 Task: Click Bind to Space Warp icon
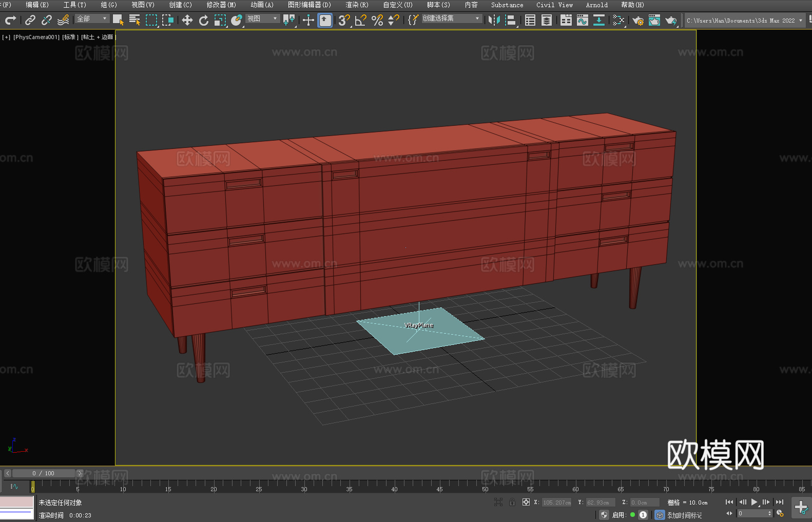[63, 20]
